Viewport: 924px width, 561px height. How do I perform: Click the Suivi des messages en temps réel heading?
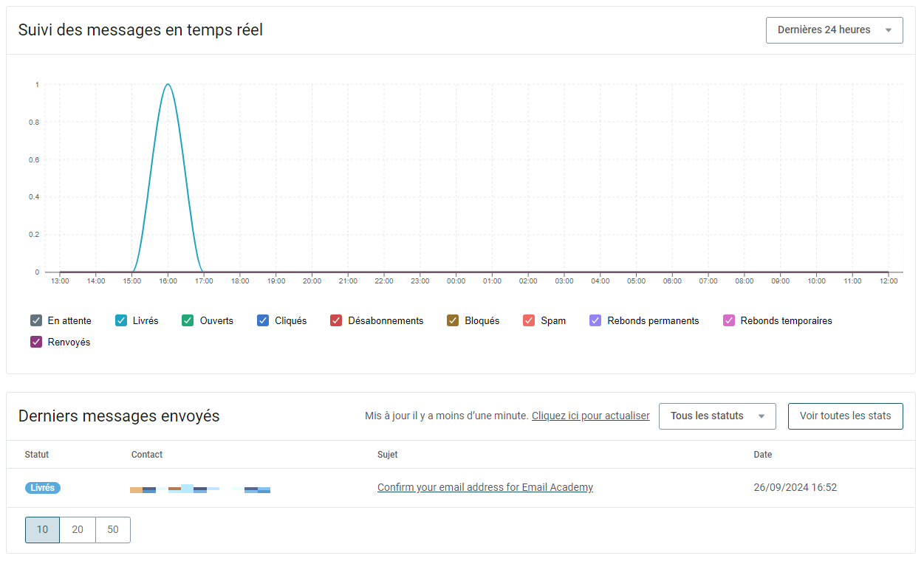point(140,30)
